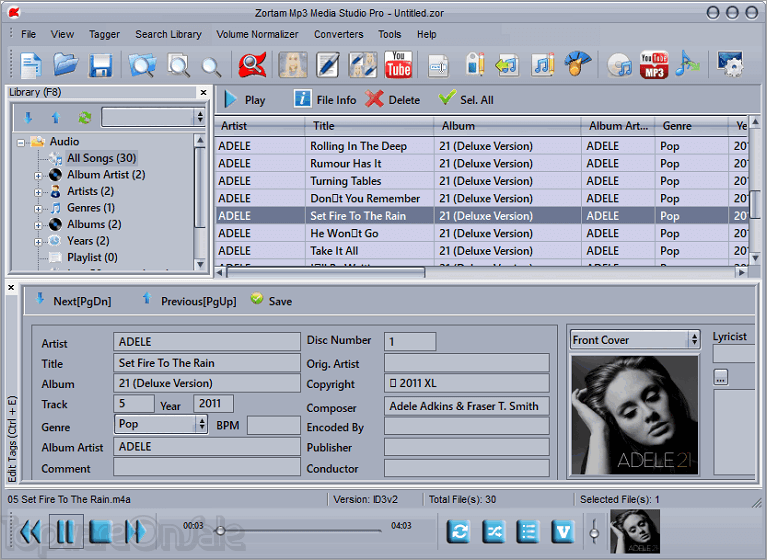Click the YouTube toolbar icon

pyautogui.click(x=398, y=65)
